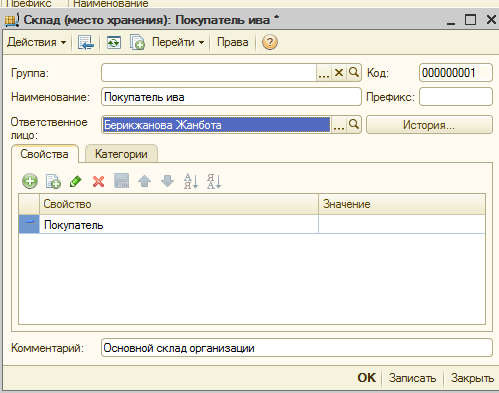Click the Закрыть button

click(472, 378)
